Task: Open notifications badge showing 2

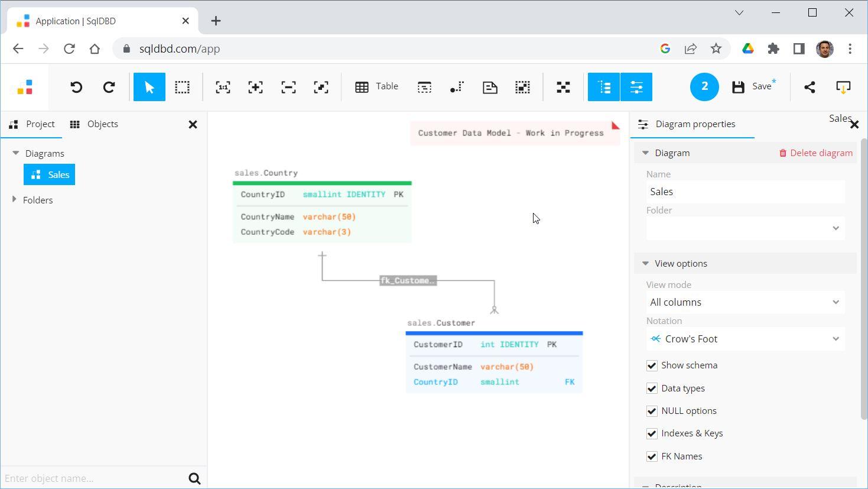Action: [704, 87]
